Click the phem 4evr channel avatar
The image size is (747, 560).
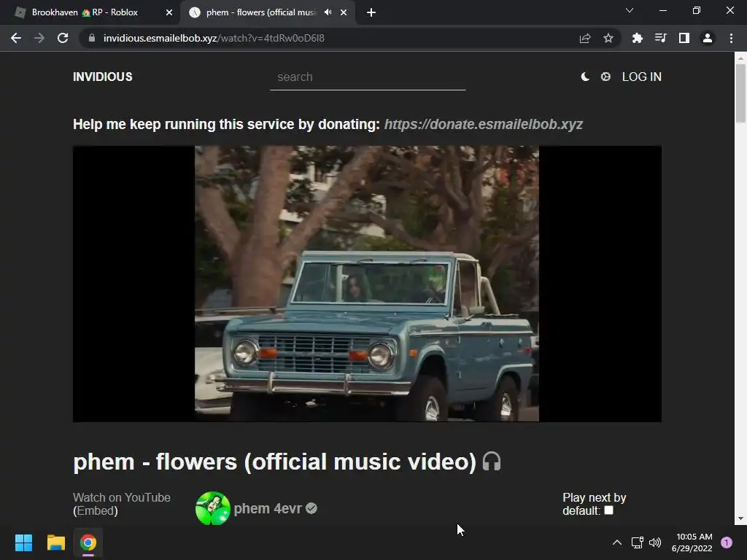click(x=213, y=508)
